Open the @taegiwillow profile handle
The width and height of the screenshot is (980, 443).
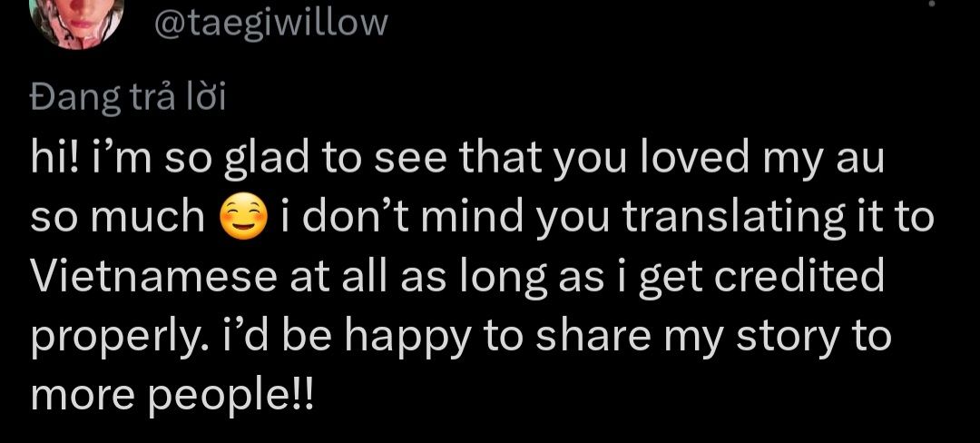[x=271, y=23]
